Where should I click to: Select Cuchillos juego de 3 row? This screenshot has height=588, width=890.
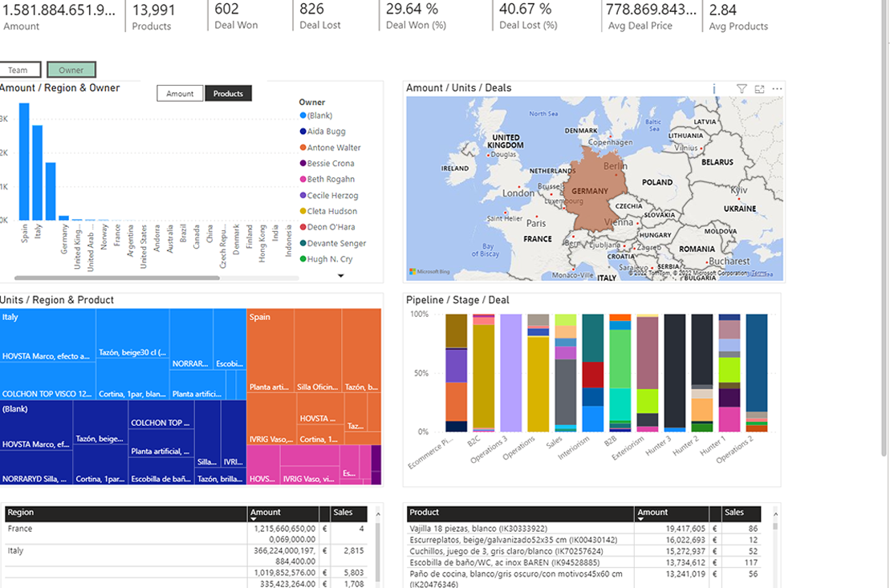click(x=583, y=551)
